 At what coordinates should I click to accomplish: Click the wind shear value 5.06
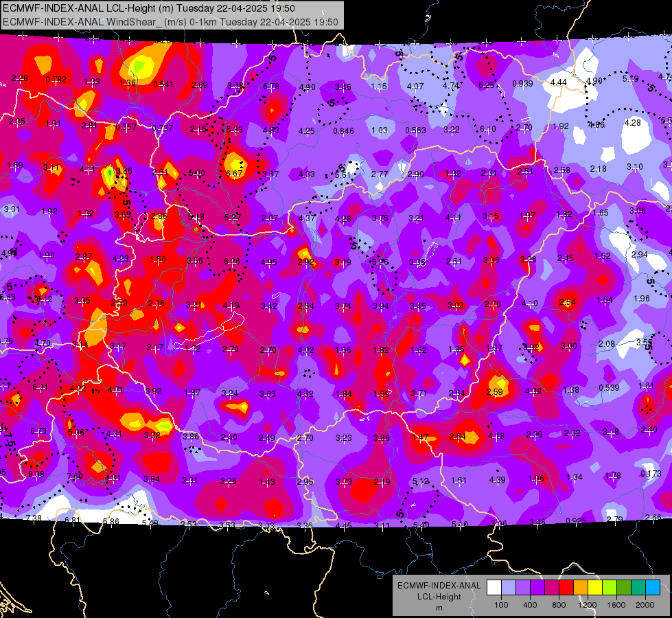(x=76, y=433)
